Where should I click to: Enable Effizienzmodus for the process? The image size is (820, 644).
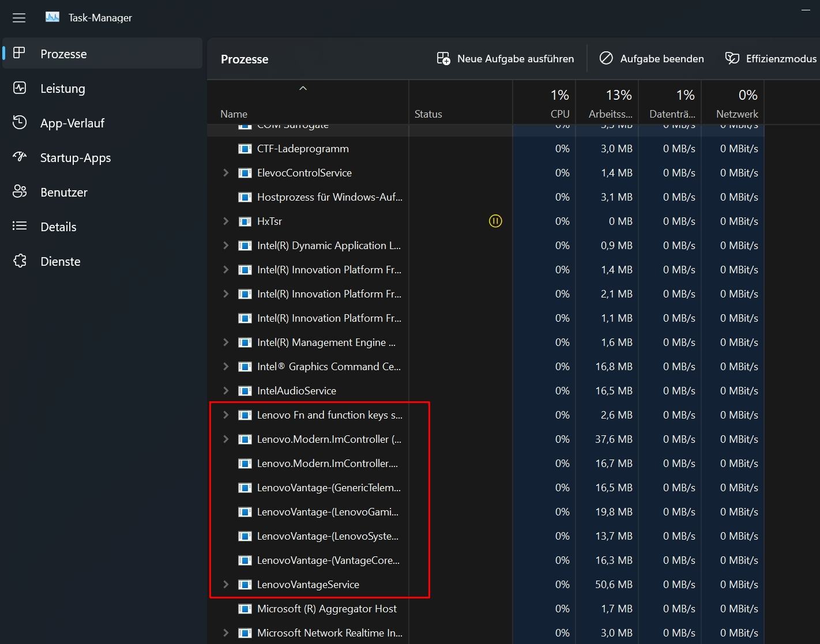pyautogui.click(x=770, y=59)
